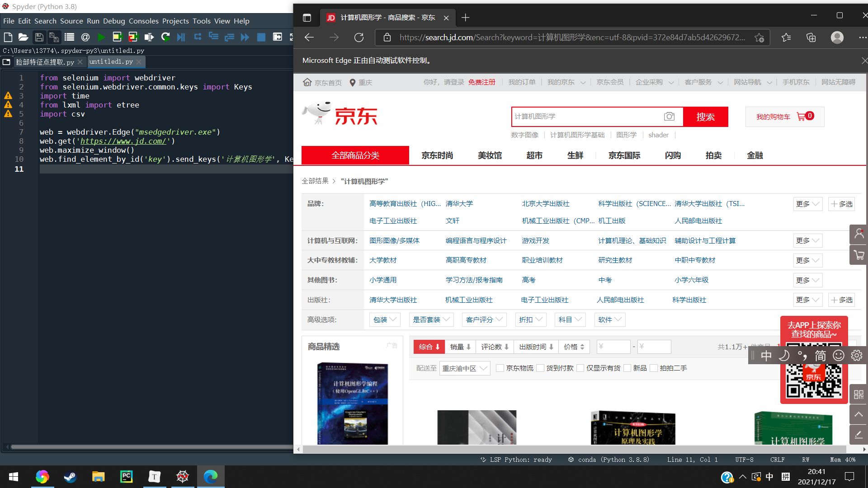
Task: Open Edge from the Windows taskbar
Action: (211, 476)
